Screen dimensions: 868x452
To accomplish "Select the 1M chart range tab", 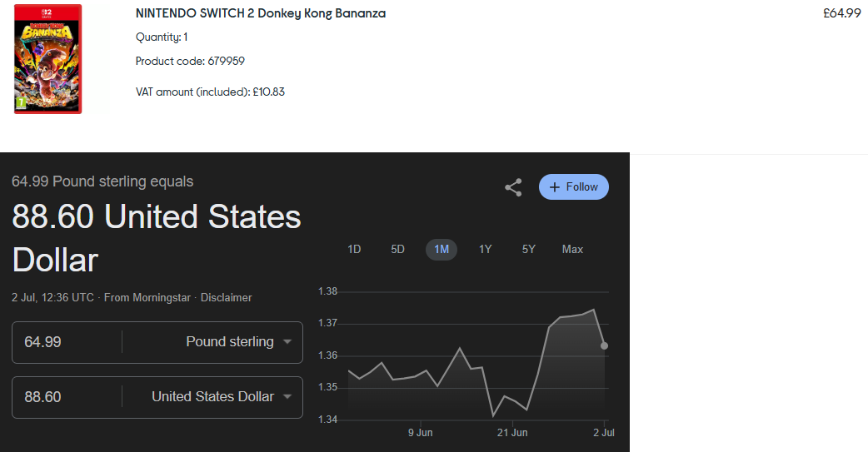I will [x=441, y=250].
